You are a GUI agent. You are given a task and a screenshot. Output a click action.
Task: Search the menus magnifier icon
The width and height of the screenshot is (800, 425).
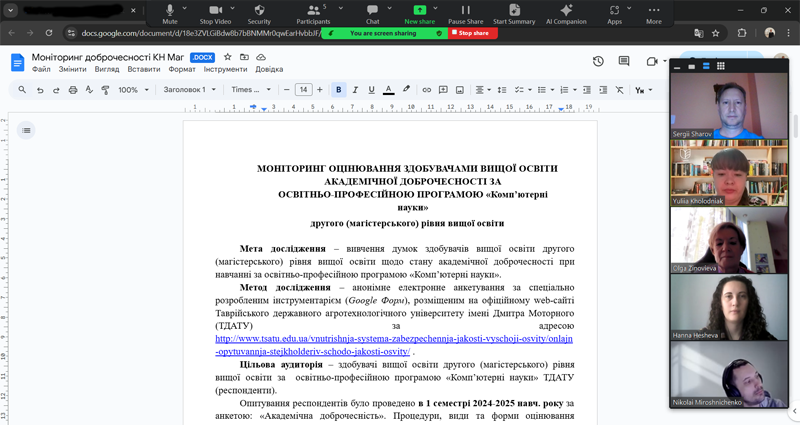pos(22,90)
